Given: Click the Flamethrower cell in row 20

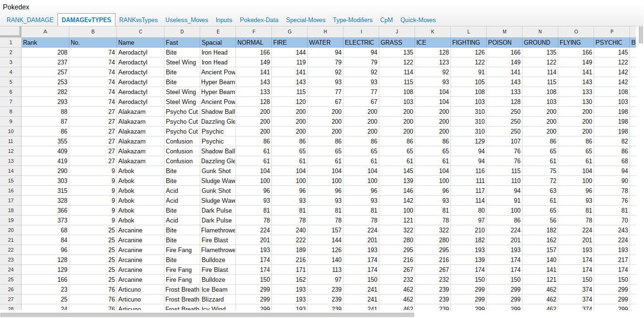Looking at the screenshot, I should pyautogui.click(x=218, y=230).
